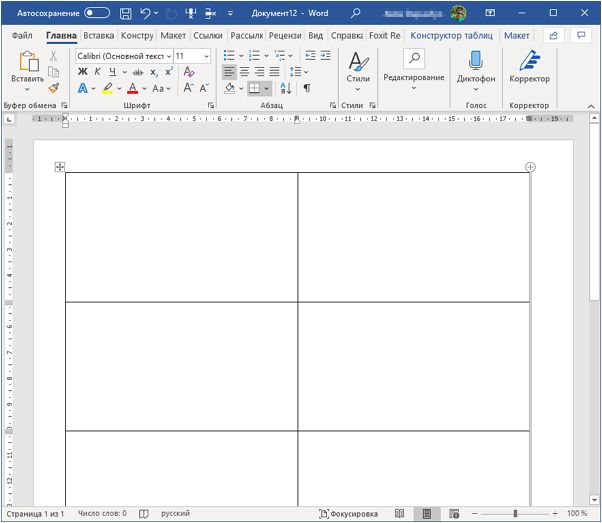The image size is (602, 523).
Task: Click the Share icon button
Action: (x=554, y=36)
